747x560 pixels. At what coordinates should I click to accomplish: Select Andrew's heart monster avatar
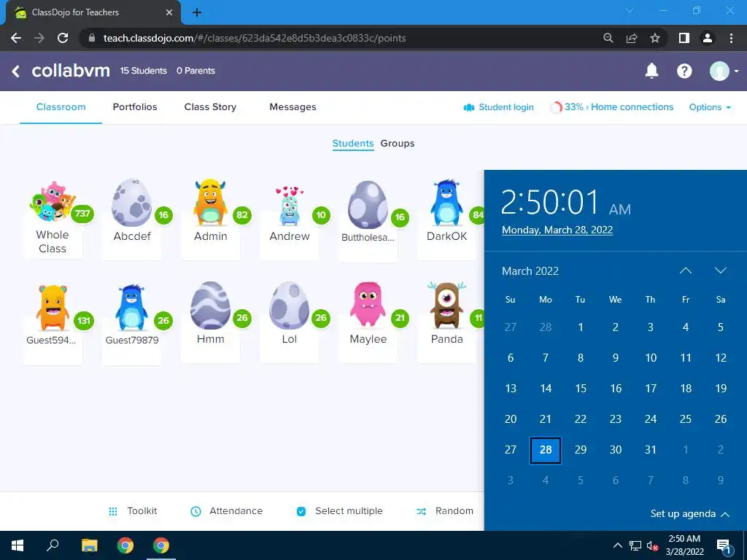(x=289, y=206)
